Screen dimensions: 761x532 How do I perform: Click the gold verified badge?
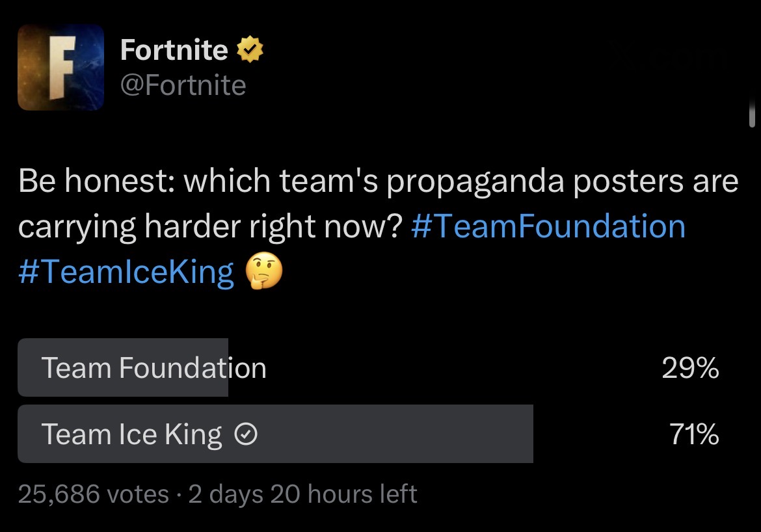coord(250,51)
